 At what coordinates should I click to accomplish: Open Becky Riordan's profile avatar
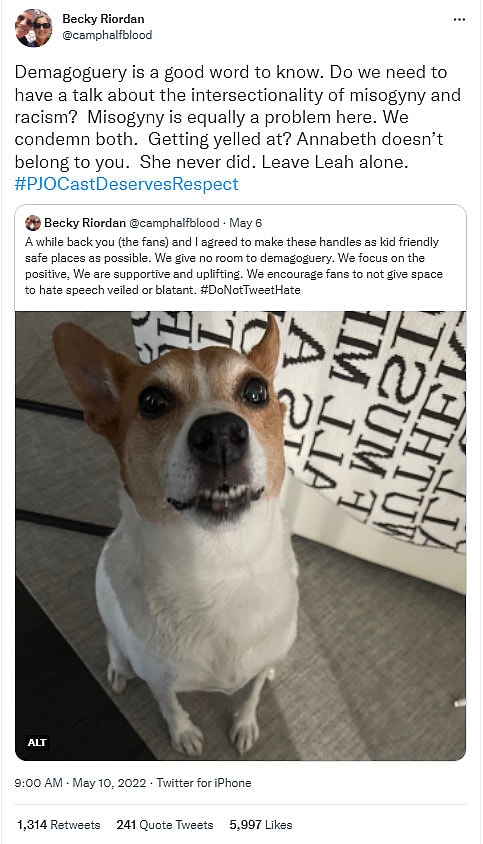point(33,28)
